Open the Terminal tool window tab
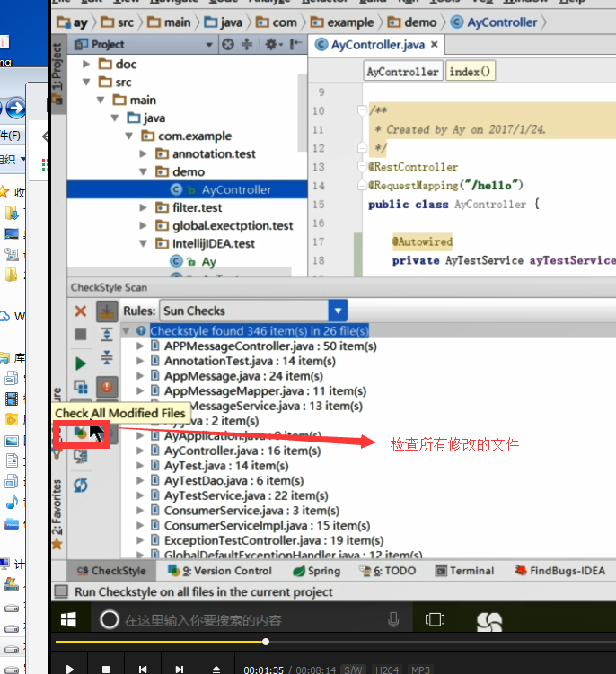This screenshot has height=674, width=616. [x=464, y=571]
